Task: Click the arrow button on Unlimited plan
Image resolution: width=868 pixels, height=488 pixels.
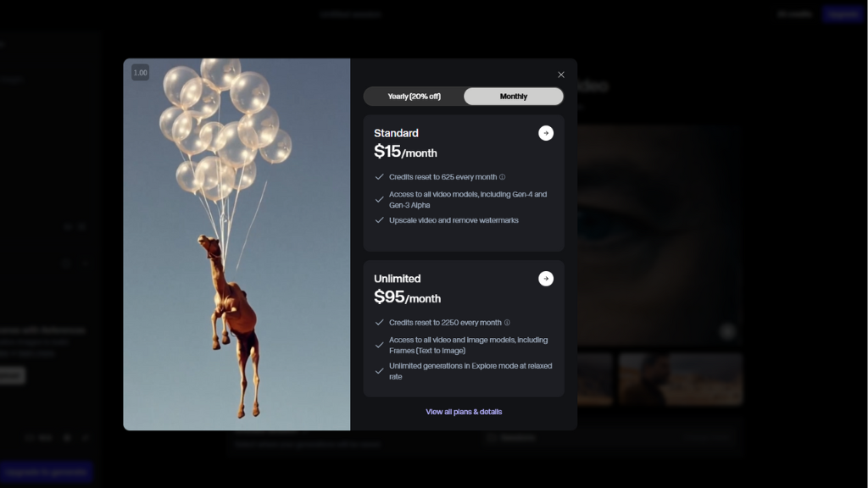Action: (546, 279)
